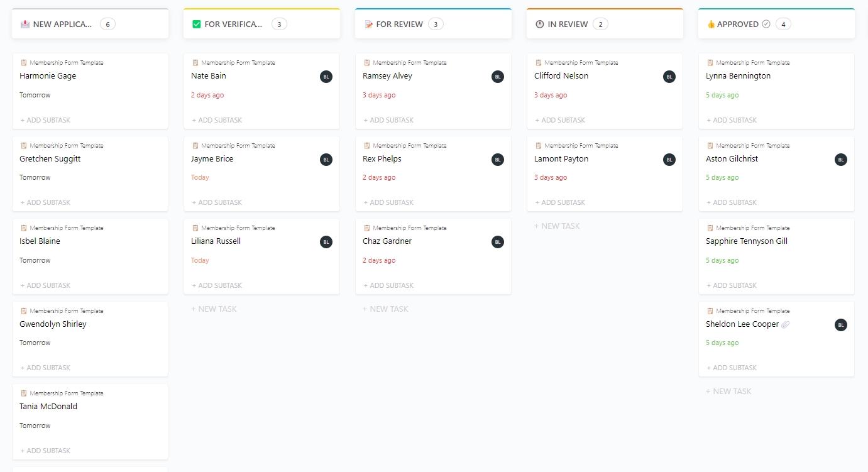
Task: Click BL avatar on Clifford Nelson card
Action: (x=669, y=77)
